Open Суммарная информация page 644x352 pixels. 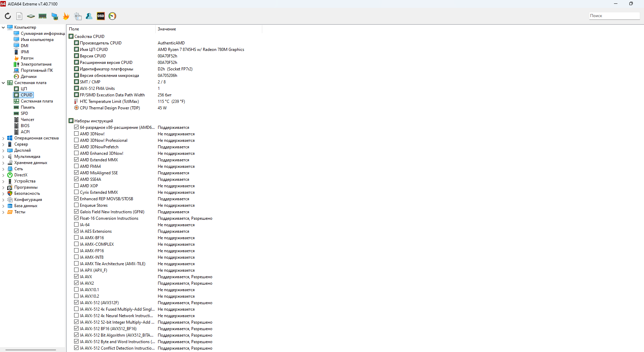point(43,33)
